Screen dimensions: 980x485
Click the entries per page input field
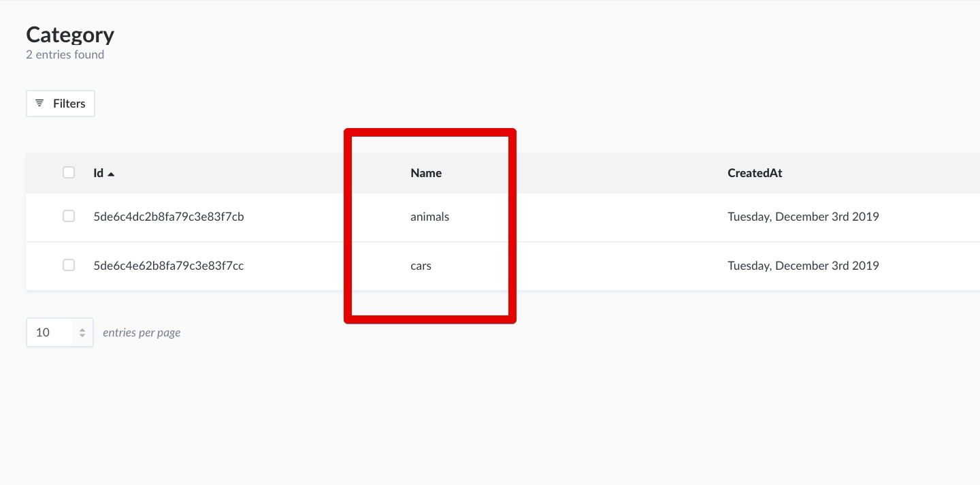click(x=48, y=332)
